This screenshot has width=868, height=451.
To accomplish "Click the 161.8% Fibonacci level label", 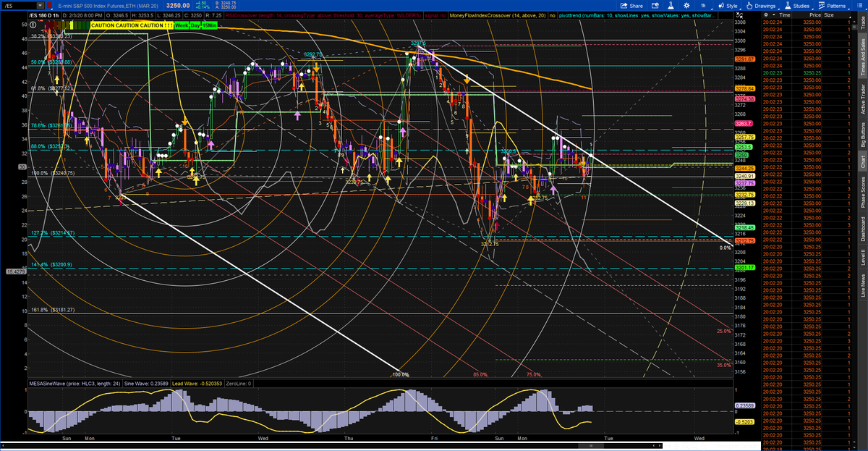I will (53, 310).
